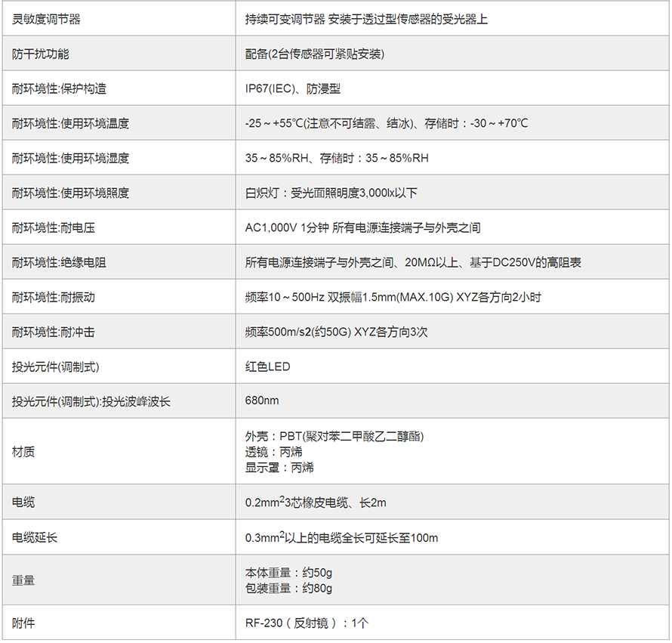Click the 材质 row label
Viewport: 672px width, 643px height.
(x=23, y=452)
